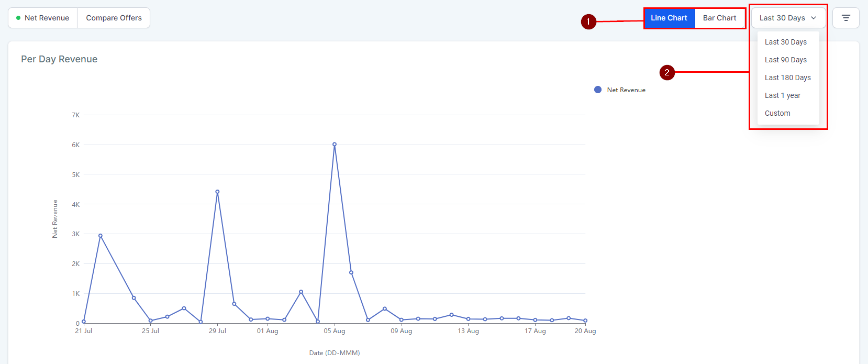Viewport: 868px width, 364px height.
Task: Click the Net Revenue legend dot
Action: (x=598, y=90)
